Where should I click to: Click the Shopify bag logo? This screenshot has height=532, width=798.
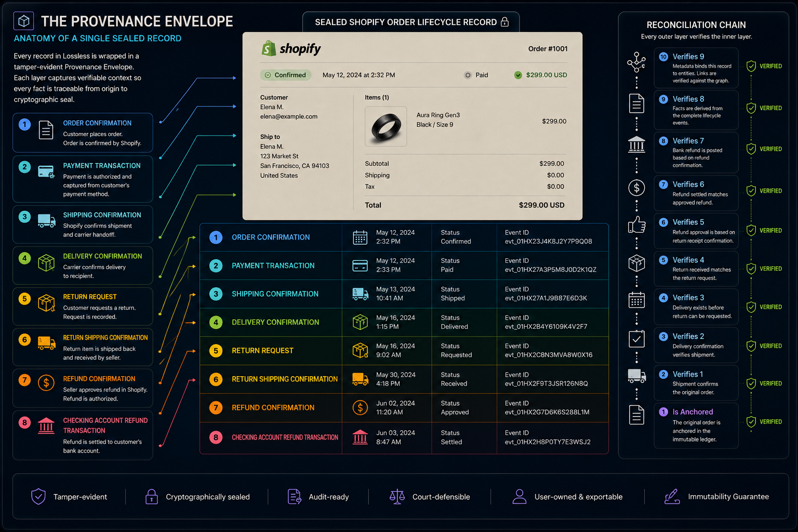[x=268, y=48]
